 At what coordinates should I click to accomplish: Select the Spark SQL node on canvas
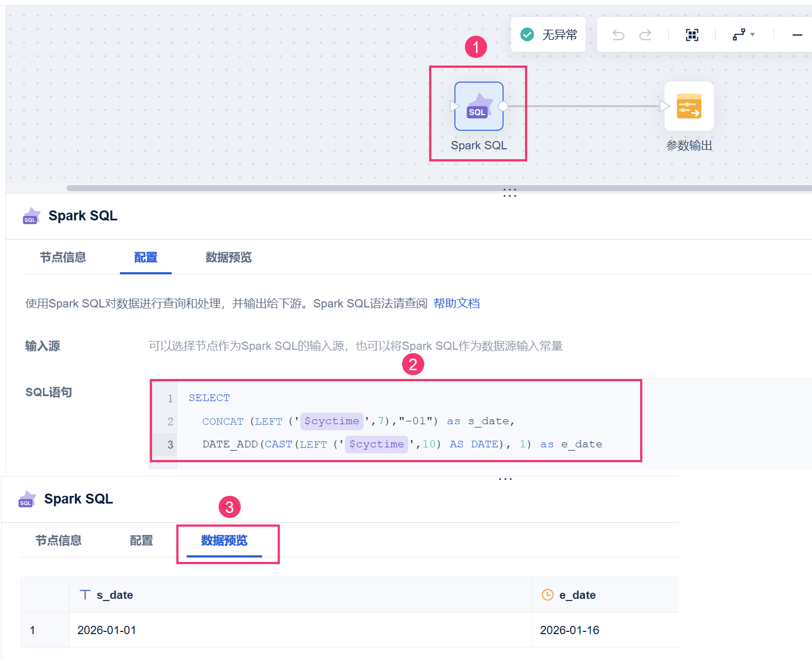pos(479,106)
